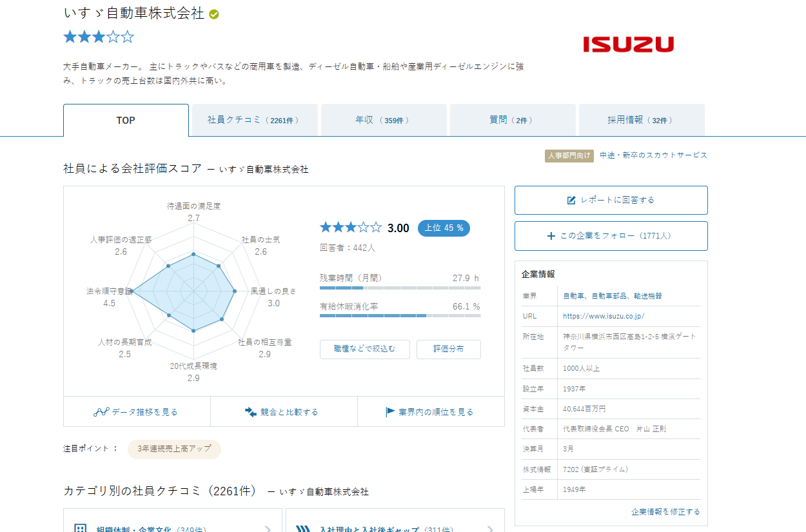
Task: Click the 有給休暇消化率 progress bar
Action: tap(400, 316)
